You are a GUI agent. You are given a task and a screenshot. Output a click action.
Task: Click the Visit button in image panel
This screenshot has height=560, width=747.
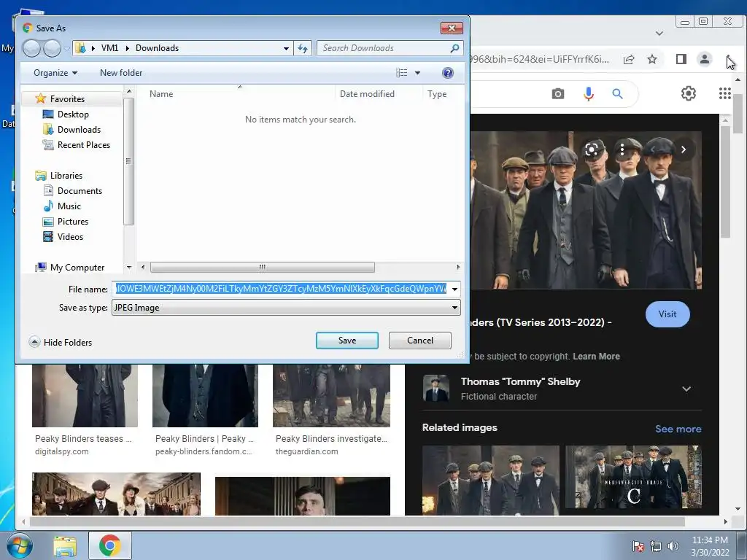tap(667, 314)
